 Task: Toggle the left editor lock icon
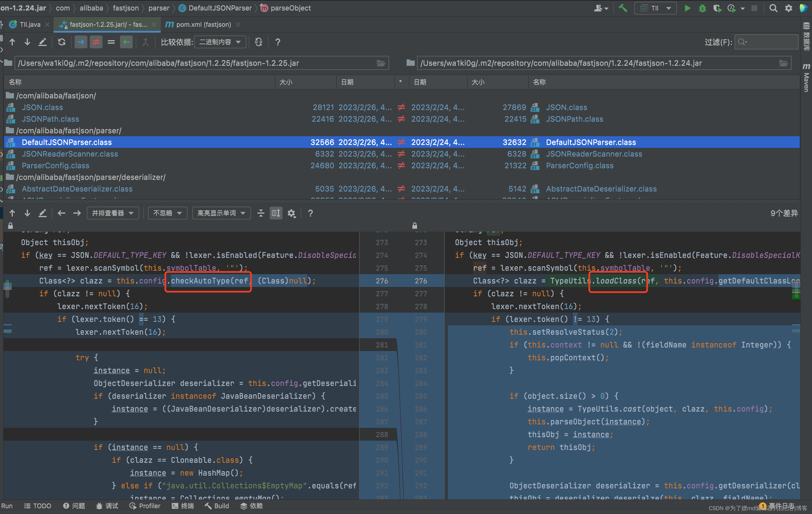10,226
